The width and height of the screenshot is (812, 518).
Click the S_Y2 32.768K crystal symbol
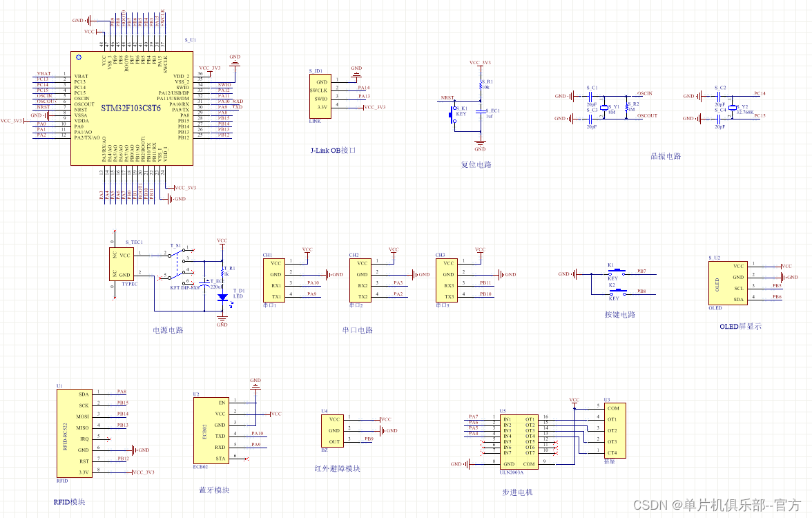(732, 108)
